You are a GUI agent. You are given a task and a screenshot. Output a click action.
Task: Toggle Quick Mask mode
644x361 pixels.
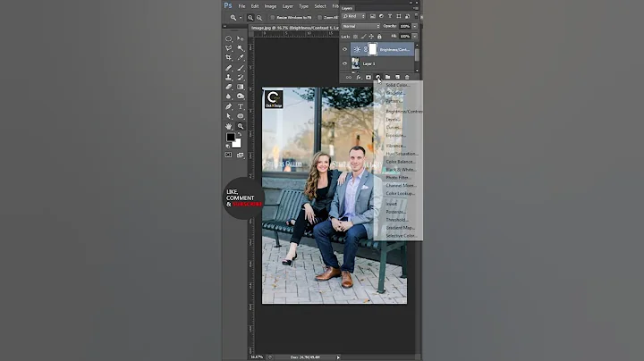[228, 155]
